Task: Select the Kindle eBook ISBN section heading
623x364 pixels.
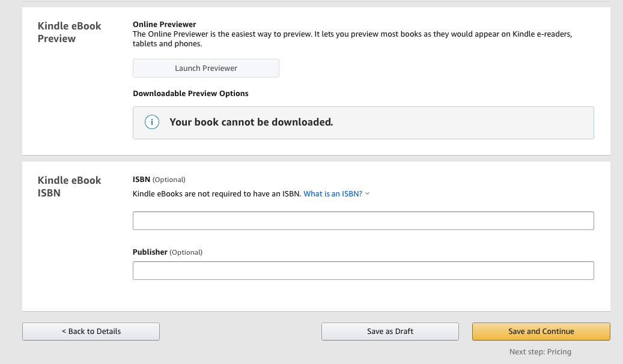Action: coord(69,187)
